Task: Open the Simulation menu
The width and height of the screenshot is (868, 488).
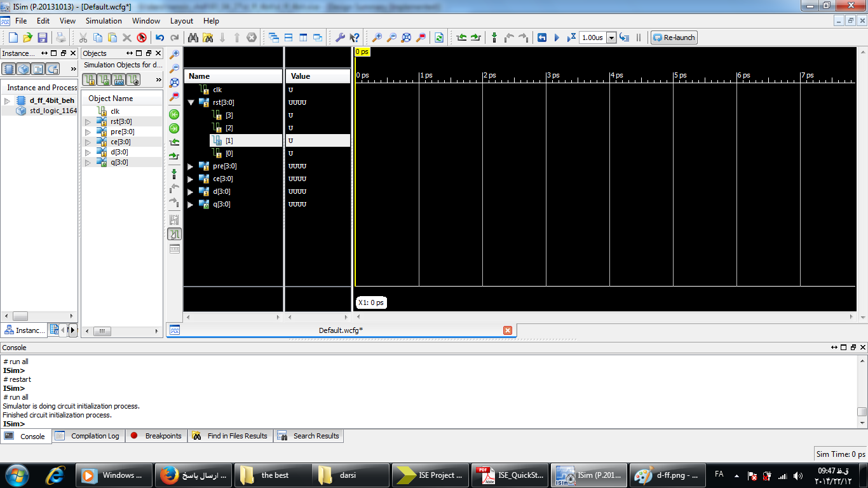Action: click(104, 21)
